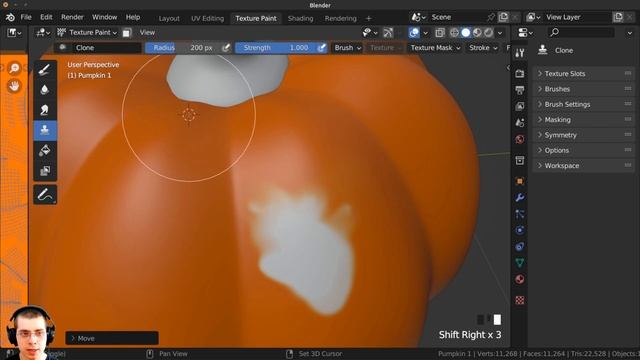Open the Render properties tab
This screenshot has height=360, width=640.
(x=520, y=73)
